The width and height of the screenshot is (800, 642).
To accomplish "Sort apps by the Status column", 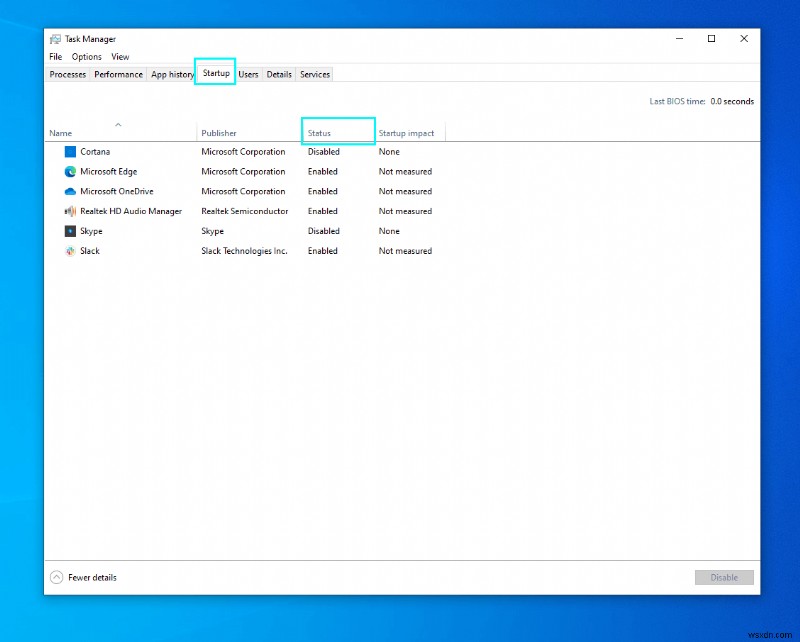I will pos(322,132).
